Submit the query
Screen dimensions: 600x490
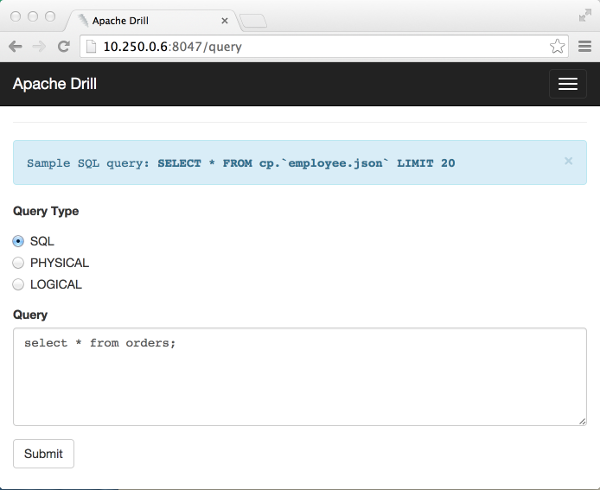[x=43, y=453]
